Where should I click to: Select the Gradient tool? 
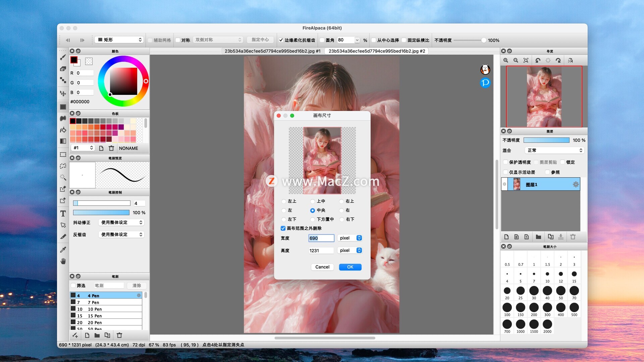click(x=63, y=141)
